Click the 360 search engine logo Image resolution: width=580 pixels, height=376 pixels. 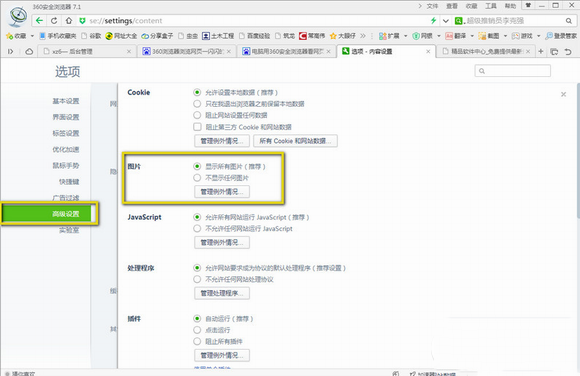point(459,21)
